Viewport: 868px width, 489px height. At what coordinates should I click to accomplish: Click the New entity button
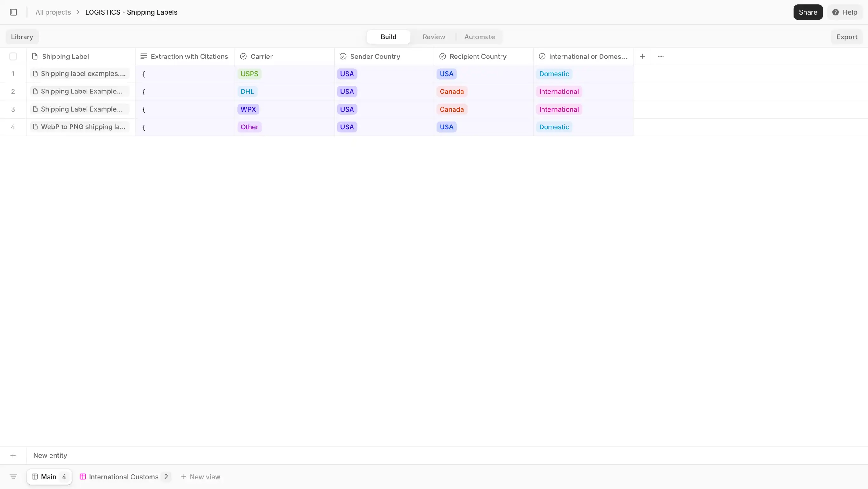point(50,455)
